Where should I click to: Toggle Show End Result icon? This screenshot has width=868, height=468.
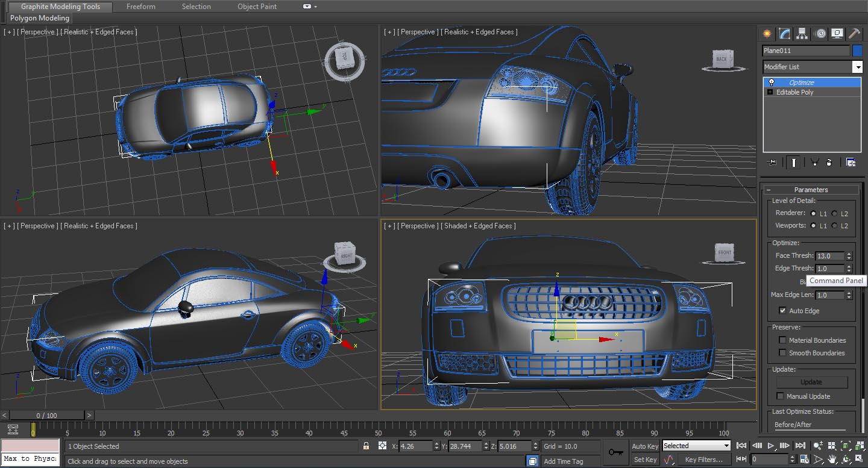[x=794, y=163]
